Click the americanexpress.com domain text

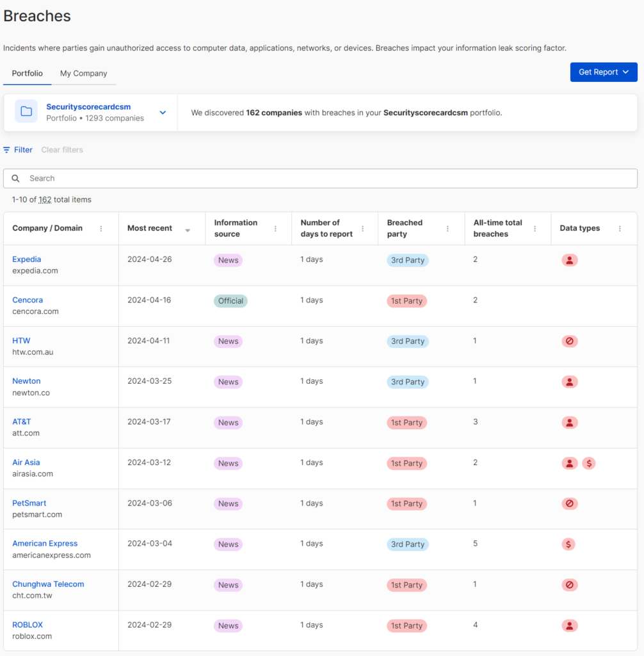click(51, 555)
